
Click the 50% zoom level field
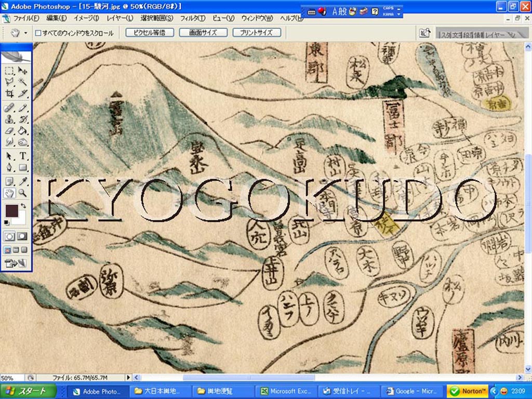click(x=12, y=378)
